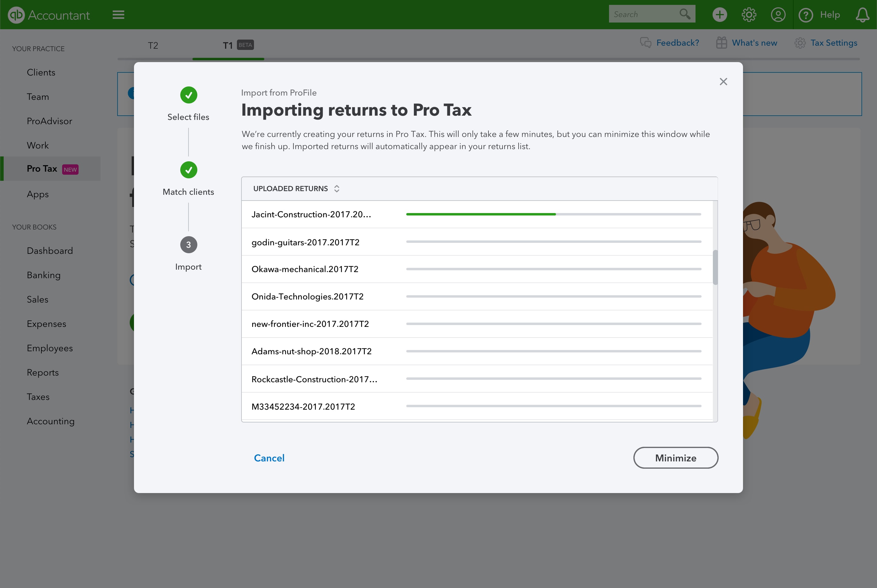This screenshot has width=877, height=588.
Task: Switch to the T1 Beta tab
Action: [x=238, y=45]
